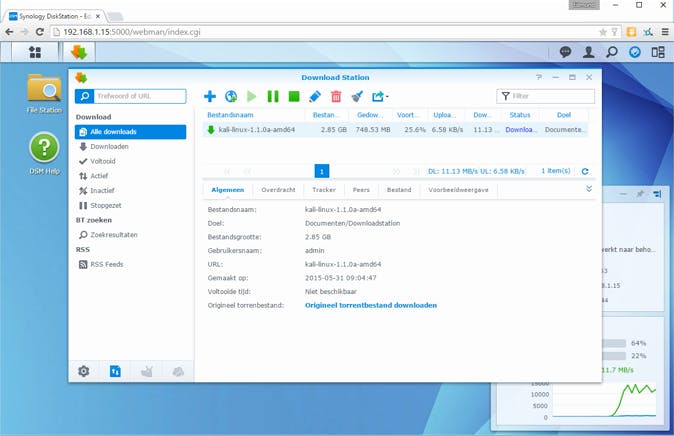
Task: Bookmark the page with star icon
Action: pos(603,32)
